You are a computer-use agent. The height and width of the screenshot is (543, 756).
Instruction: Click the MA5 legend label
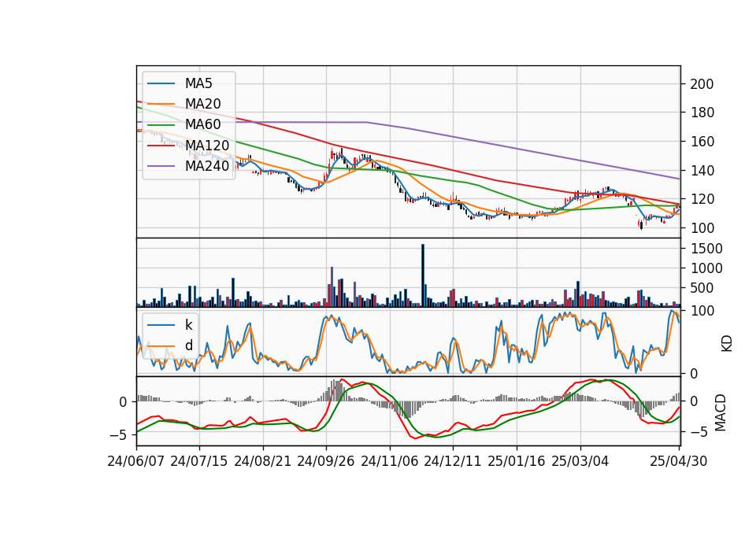(x=198, y=83)
